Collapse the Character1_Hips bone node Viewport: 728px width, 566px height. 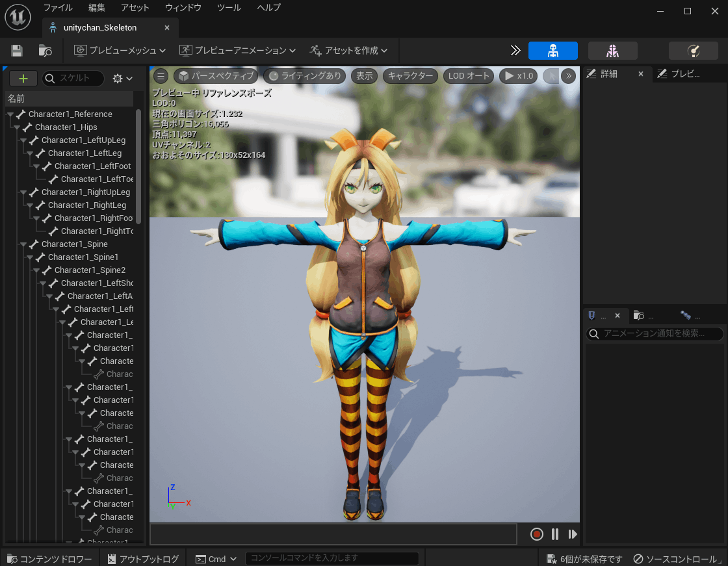[x=16, y=127]
